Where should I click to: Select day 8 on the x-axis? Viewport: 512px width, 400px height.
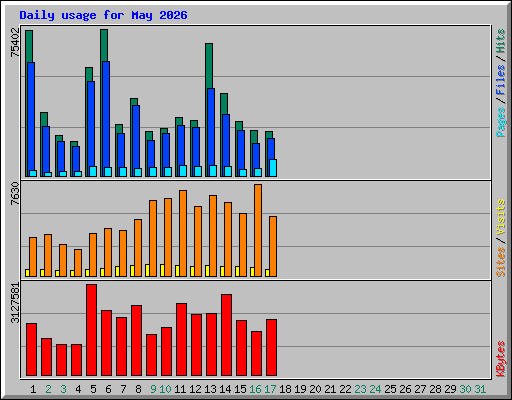coord(138,389)
